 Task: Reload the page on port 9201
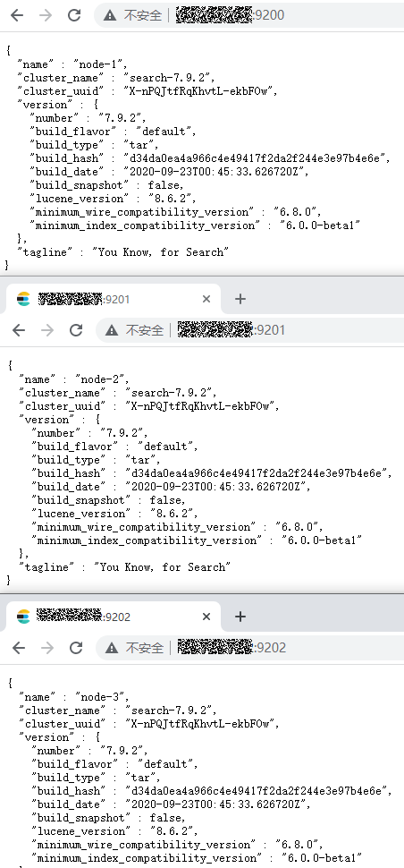[x=76, y=330]
